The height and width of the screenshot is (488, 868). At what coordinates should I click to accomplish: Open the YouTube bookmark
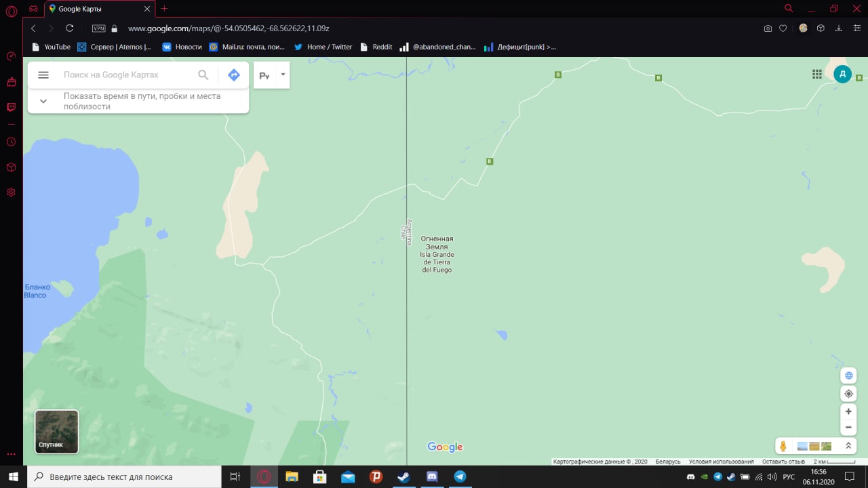[x=52, y=47]
